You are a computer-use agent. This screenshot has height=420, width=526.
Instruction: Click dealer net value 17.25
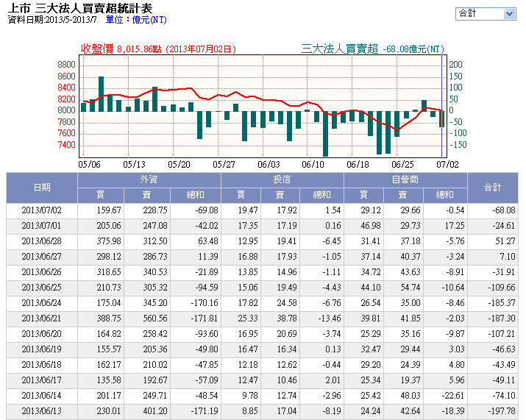[x=455, y=226]
